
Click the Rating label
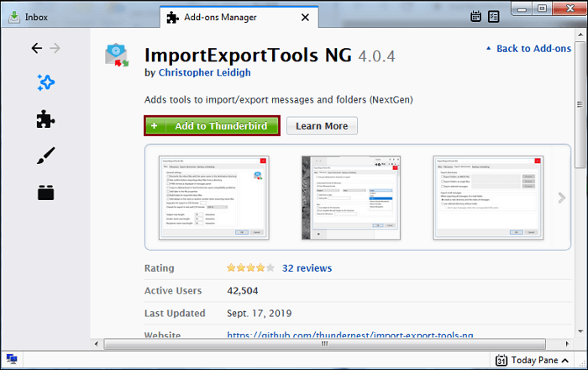(x=160, y=268)
